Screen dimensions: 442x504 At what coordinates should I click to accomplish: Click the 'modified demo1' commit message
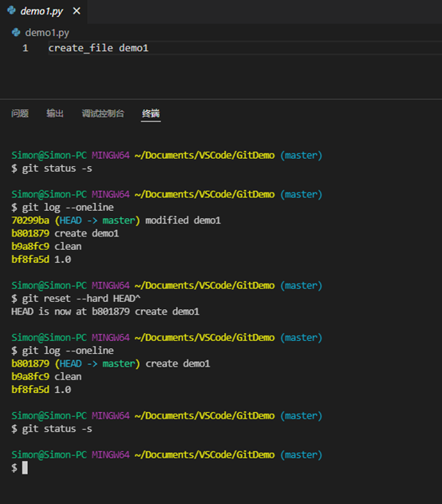(183, 220)
